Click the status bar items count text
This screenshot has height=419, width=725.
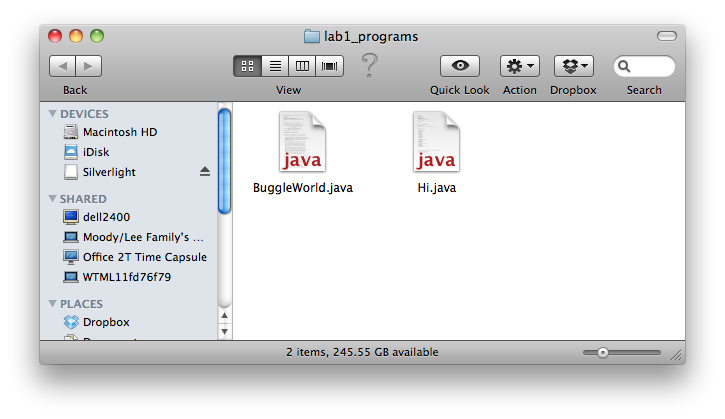click(362, 352)
